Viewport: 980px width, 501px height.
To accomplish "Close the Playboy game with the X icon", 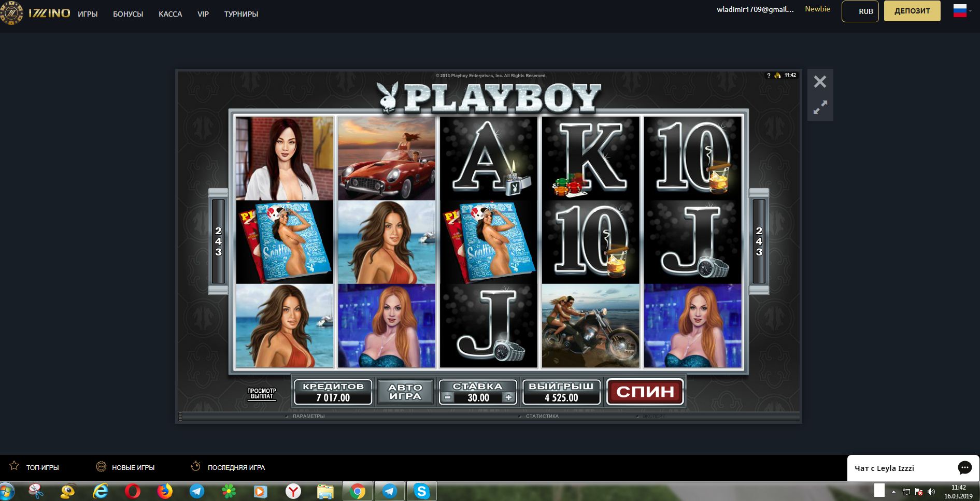I will click(820, 81).
